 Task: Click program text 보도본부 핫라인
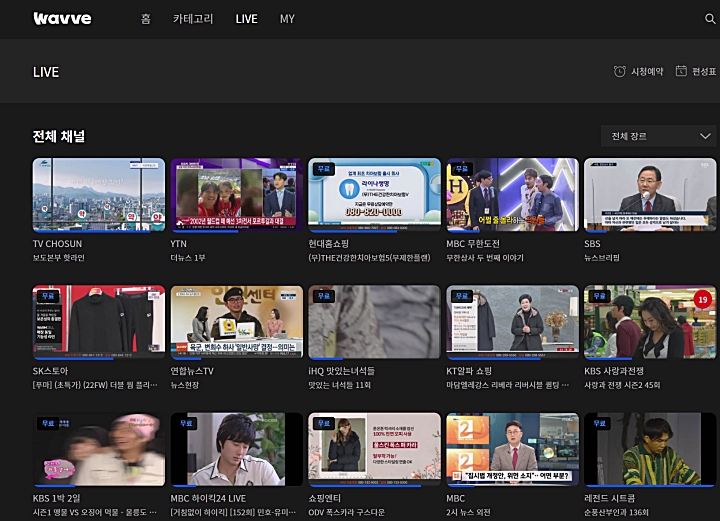(58, 258)
